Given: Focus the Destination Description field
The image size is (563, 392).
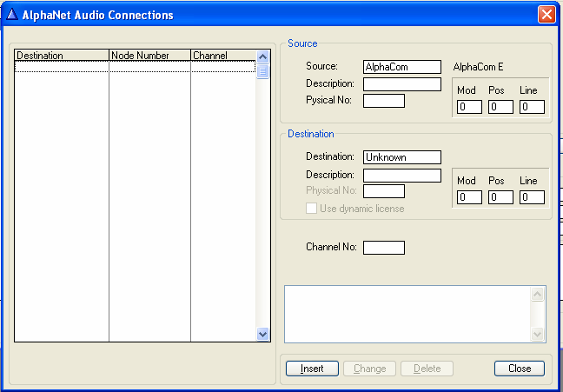Looking at the screenshot, I should [401, 176].
